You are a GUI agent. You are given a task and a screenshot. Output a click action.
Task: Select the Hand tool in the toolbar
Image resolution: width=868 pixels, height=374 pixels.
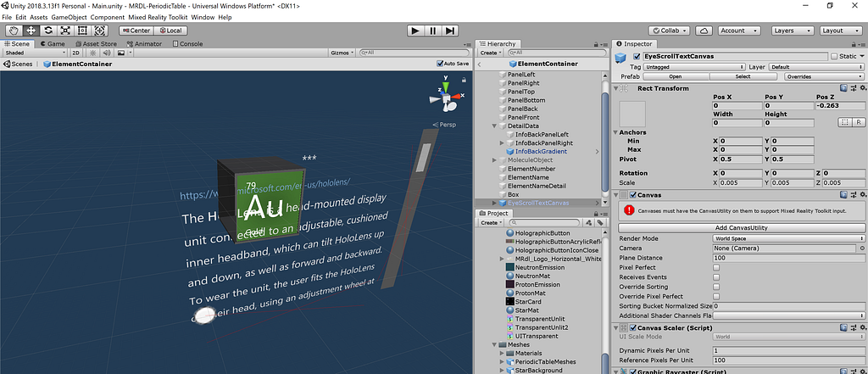(14, 31)
